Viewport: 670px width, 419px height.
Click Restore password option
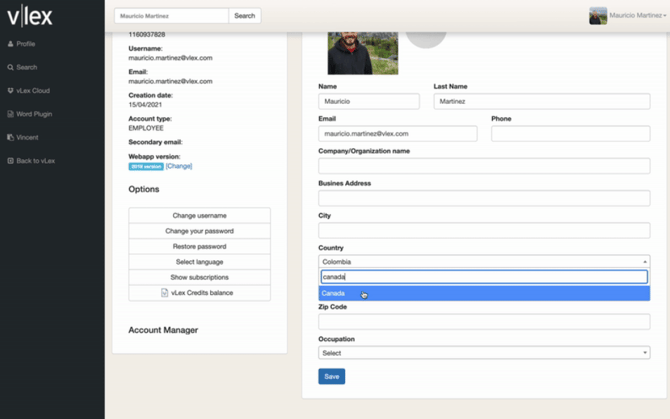click(x=200, y=246)
